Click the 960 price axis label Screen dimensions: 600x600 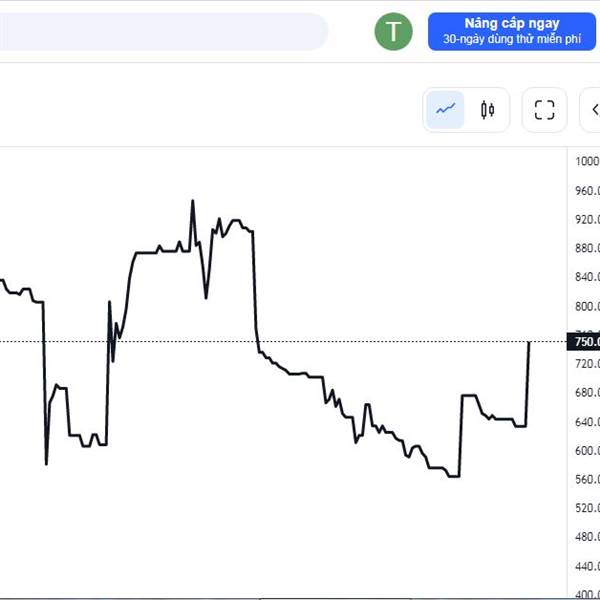[x=587, y=191]
